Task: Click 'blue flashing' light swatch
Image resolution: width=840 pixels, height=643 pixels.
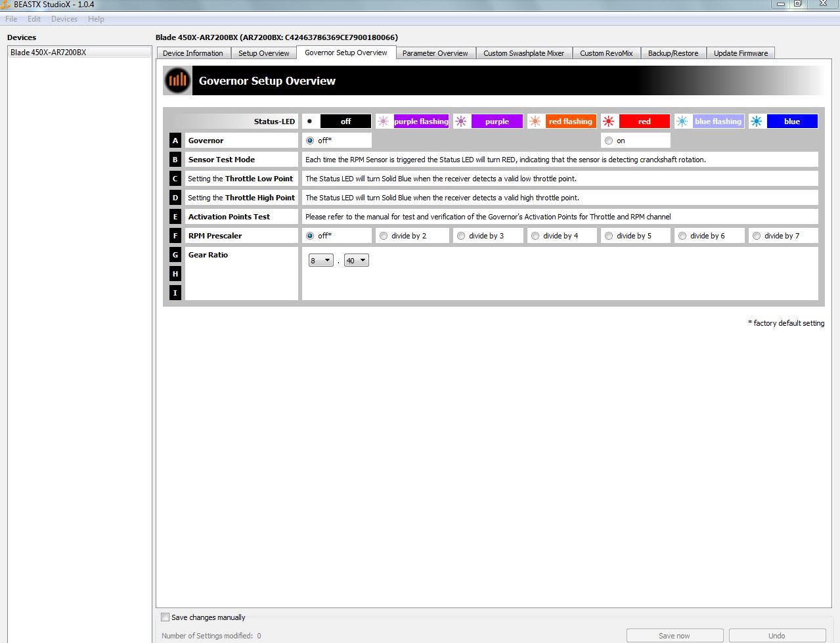Action: pyautogui.click(x=718, y=122)
